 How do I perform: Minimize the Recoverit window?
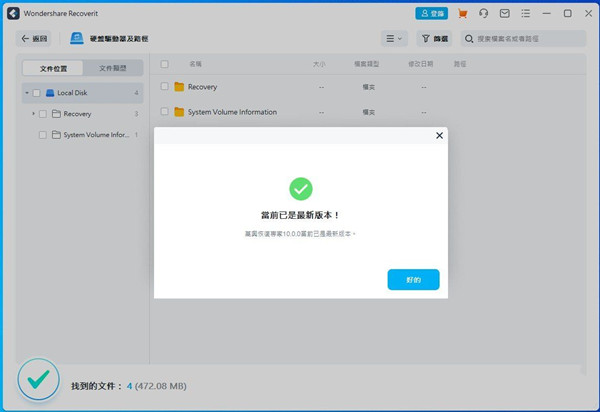(x=546, y=14)
